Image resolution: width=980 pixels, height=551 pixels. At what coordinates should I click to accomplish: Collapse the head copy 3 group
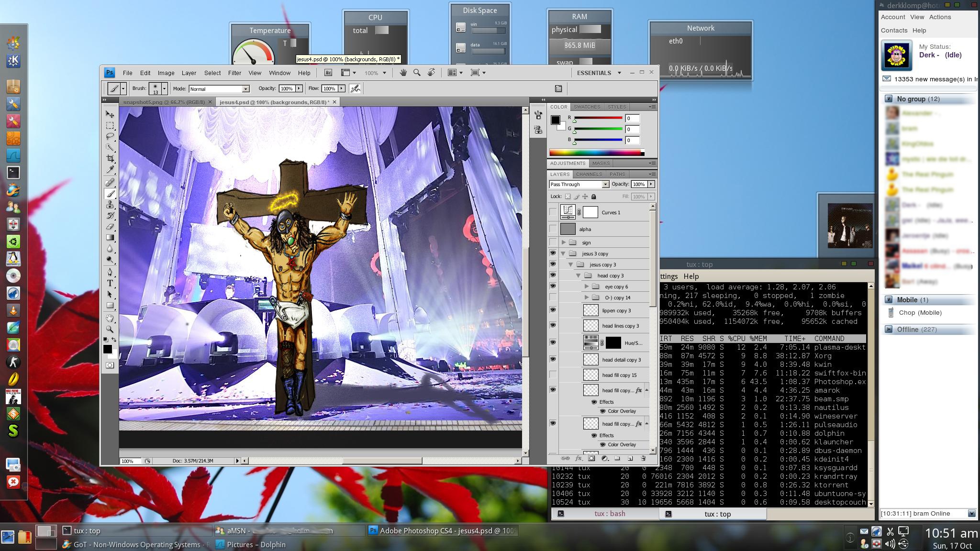coord(578,275)
